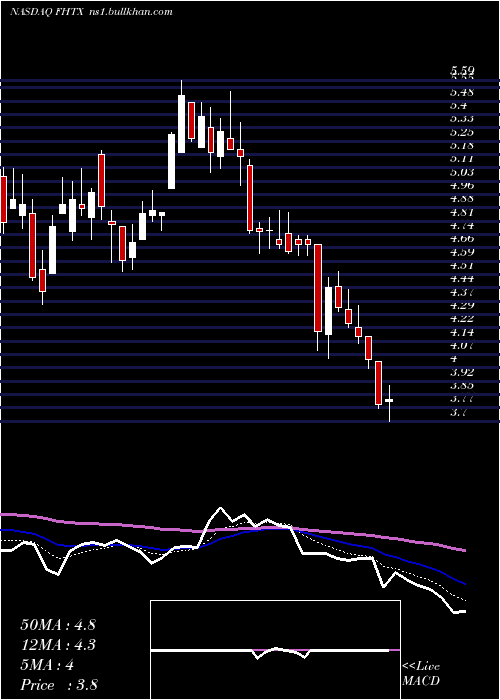Select the 4.37 price axis label

(462, 292)
